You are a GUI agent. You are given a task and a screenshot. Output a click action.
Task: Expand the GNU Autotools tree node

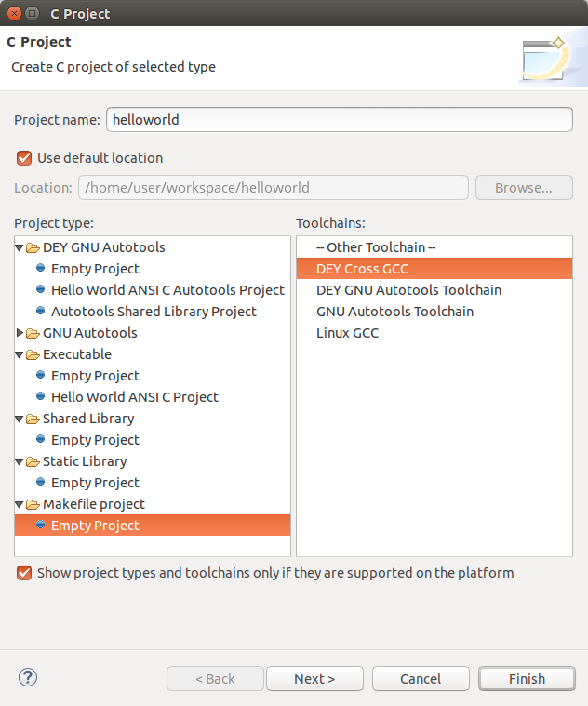20,333
